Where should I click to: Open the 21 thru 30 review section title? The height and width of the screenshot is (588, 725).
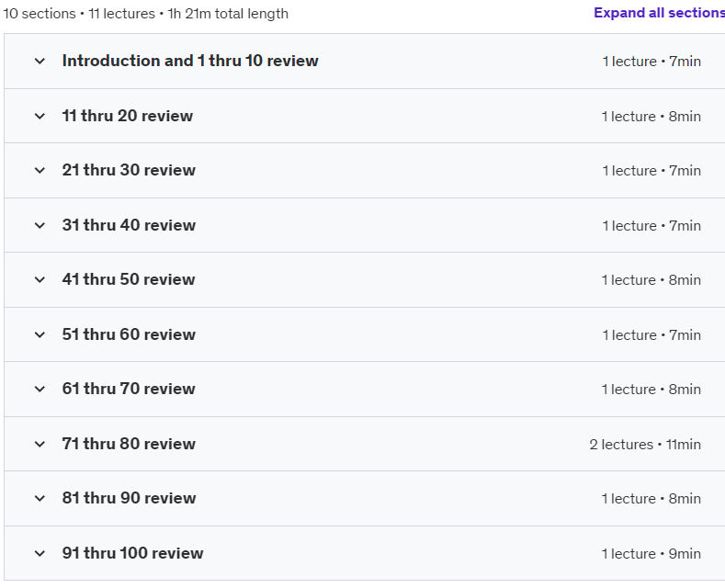click(x=129, y=170)
